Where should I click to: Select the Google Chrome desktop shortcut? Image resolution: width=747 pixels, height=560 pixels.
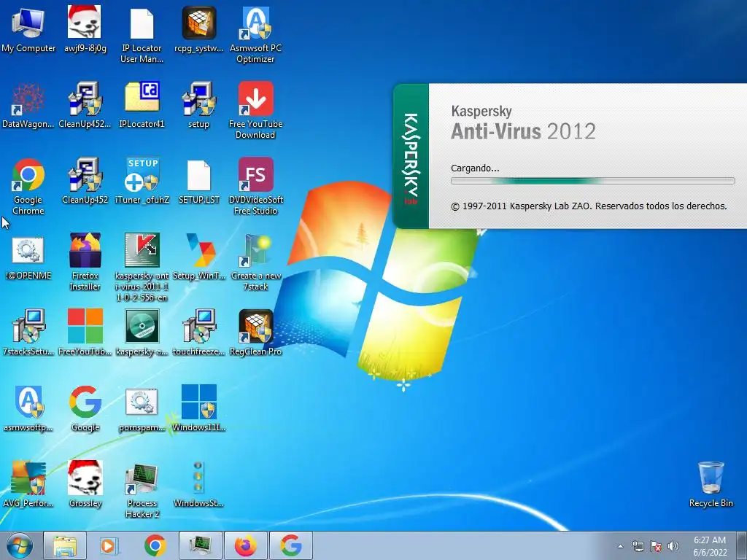pyautogui.click(x=28, y=187)
